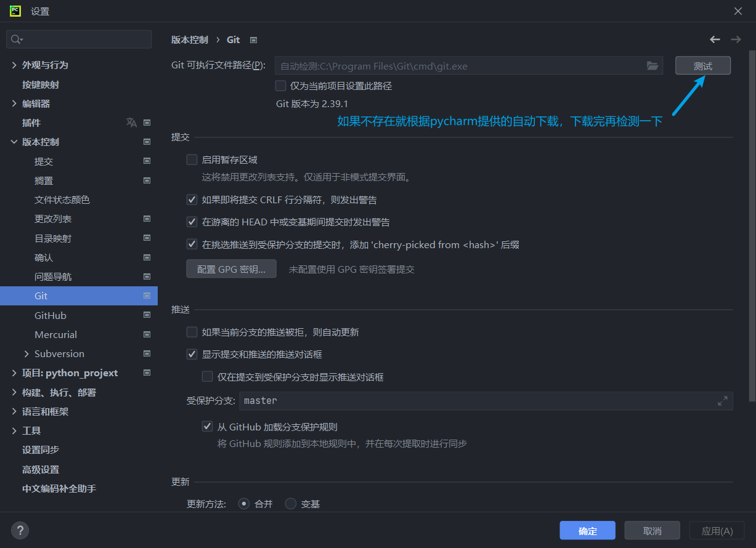Uncheck 显示提交和推送的推送对话框

tap(192, 354)
